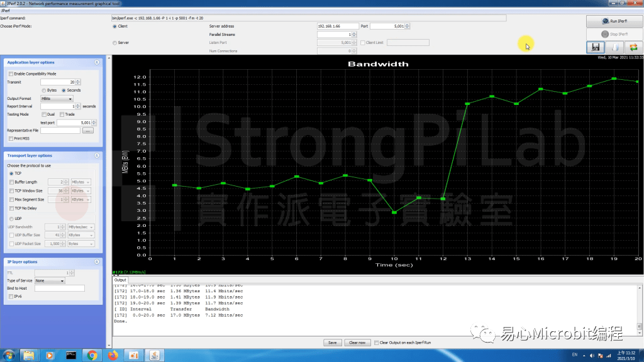Open the media player taskbar icon

tap(50, 356)
